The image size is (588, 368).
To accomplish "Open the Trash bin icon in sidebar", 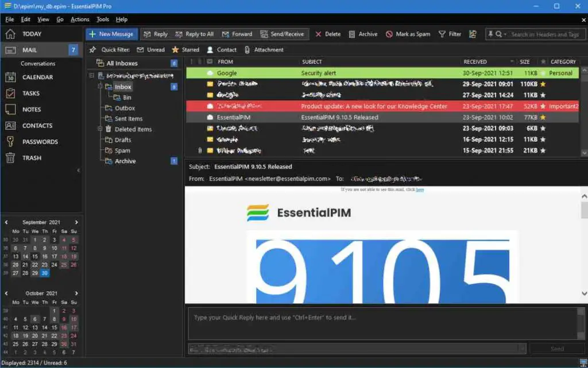I will click(10, 158).
